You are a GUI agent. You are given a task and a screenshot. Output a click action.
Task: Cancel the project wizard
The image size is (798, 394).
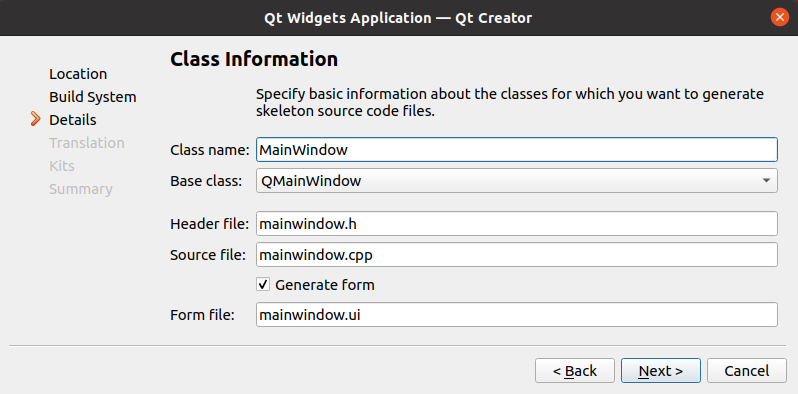point(747,371)
